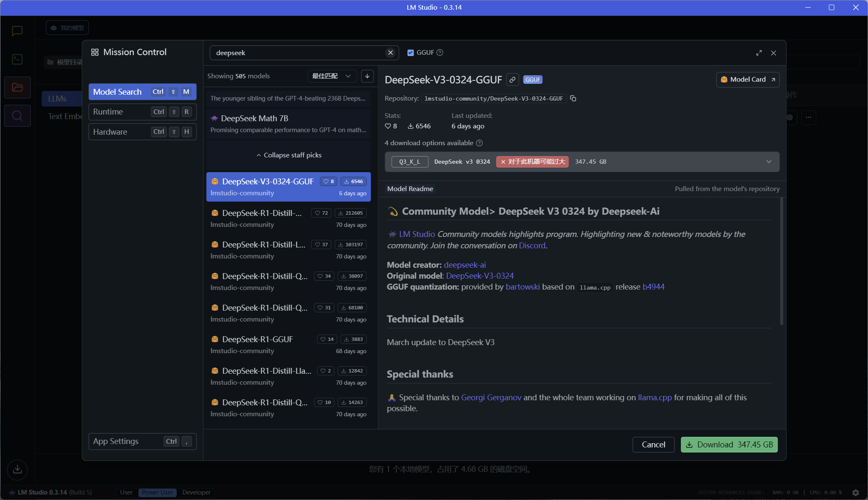868x500 pixels.
Task: Click Download 347.45 GB button
Action: tap(729, 445)
